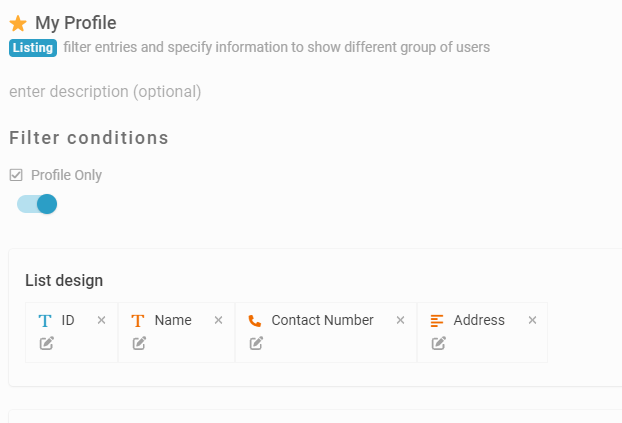Click the paragraph icon beside Address
The width and height of the screenshot is (622, 423).
[437, 321]
